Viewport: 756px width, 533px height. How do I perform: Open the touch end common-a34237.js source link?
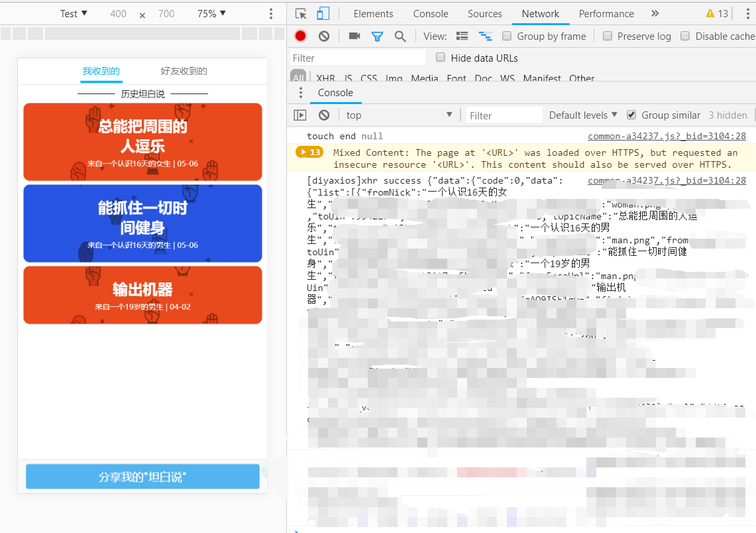[x=667, y=136]
